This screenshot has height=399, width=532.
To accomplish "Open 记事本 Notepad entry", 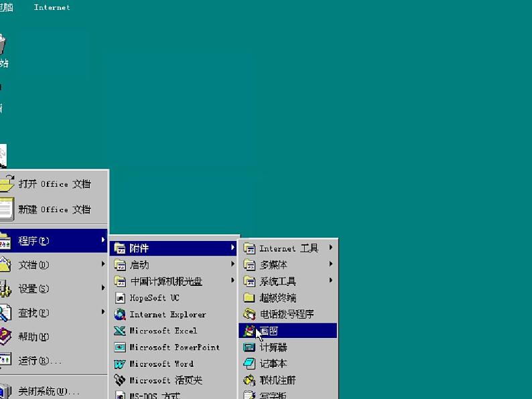I will (x=287, y=364).
